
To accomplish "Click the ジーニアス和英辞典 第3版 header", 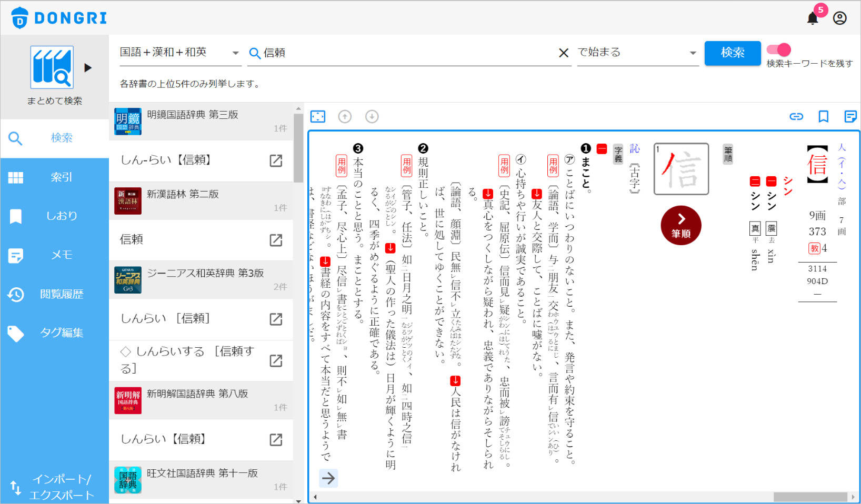I will tap(201, 280).
